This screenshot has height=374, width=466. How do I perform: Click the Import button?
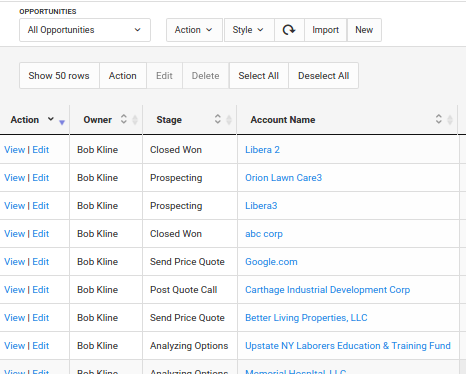tap(325, 30)
